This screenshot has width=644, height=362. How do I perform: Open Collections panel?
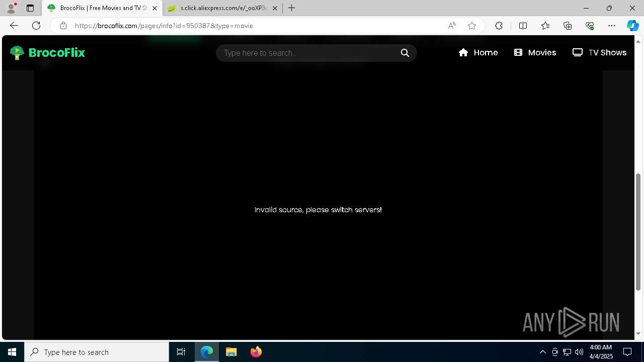coord(568,26)
